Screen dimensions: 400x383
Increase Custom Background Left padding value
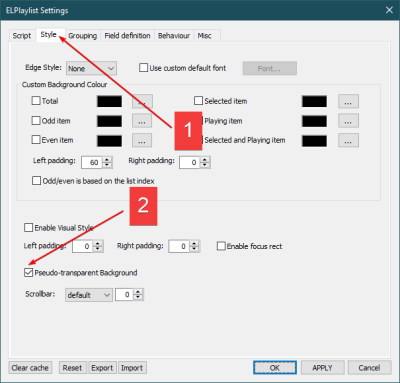[x=107, y=160]
